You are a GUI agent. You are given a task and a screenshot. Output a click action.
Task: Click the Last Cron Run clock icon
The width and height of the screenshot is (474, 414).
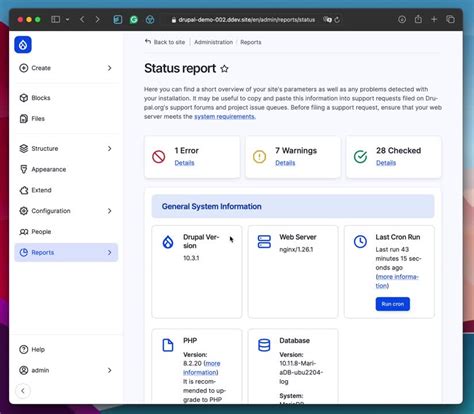[x=360, y=242]
